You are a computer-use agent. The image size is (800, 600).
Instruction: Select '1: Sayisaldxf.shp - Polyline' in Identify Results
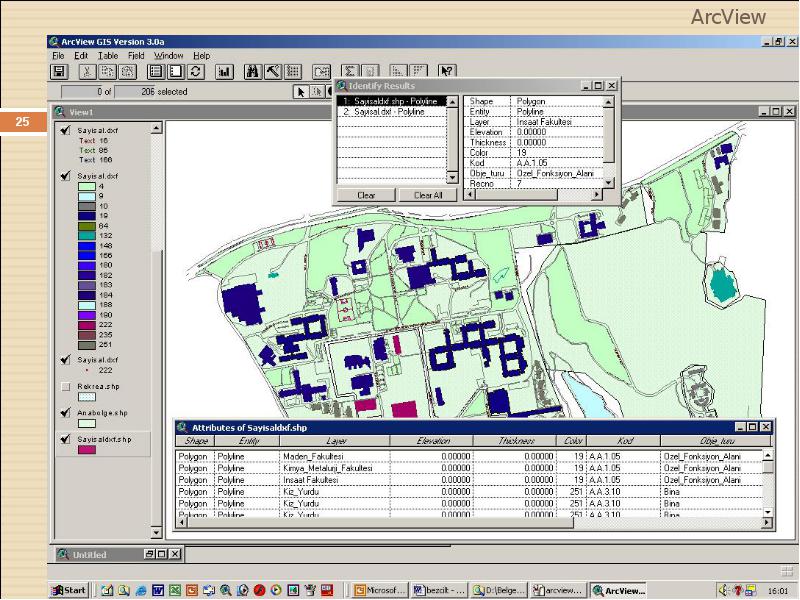pyautogui.click(x=391, y=102)
